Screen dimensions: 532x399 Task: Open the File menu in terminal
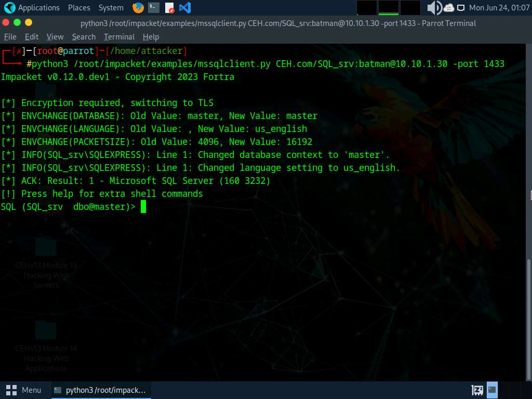click(x=10, y=37)
